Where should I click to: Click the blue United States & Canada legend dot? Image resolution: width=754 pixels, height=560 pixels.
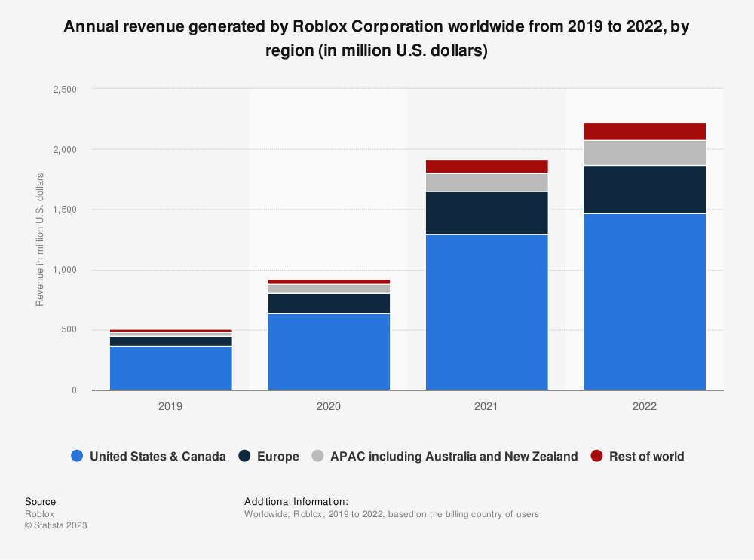point(77,456)
